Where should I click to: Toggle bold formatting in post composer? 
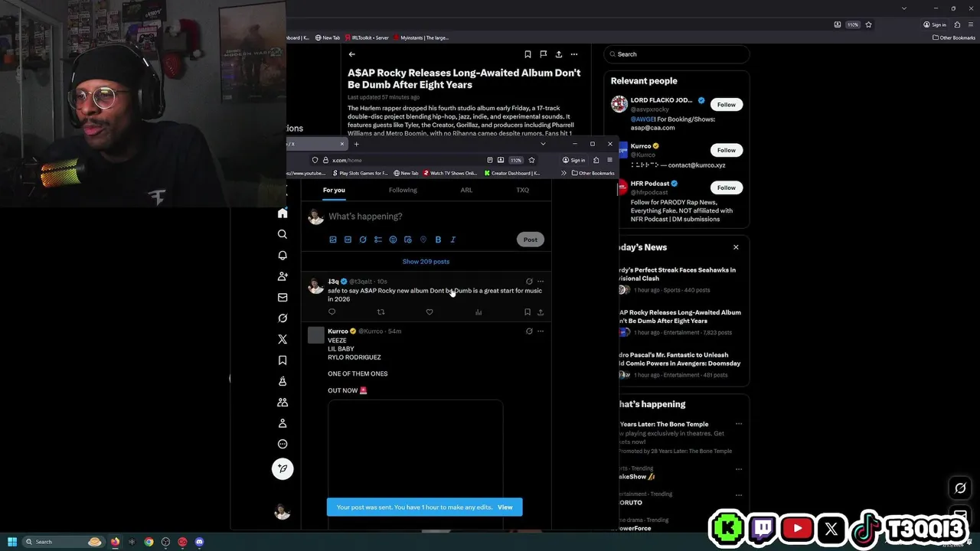click(x=438, y=240)
